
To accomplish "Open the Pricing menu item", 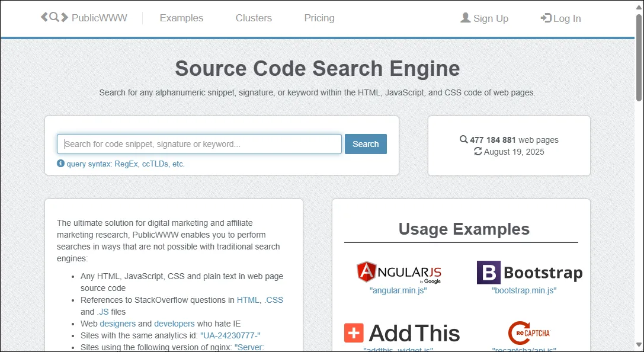I will tap(319, 18).
